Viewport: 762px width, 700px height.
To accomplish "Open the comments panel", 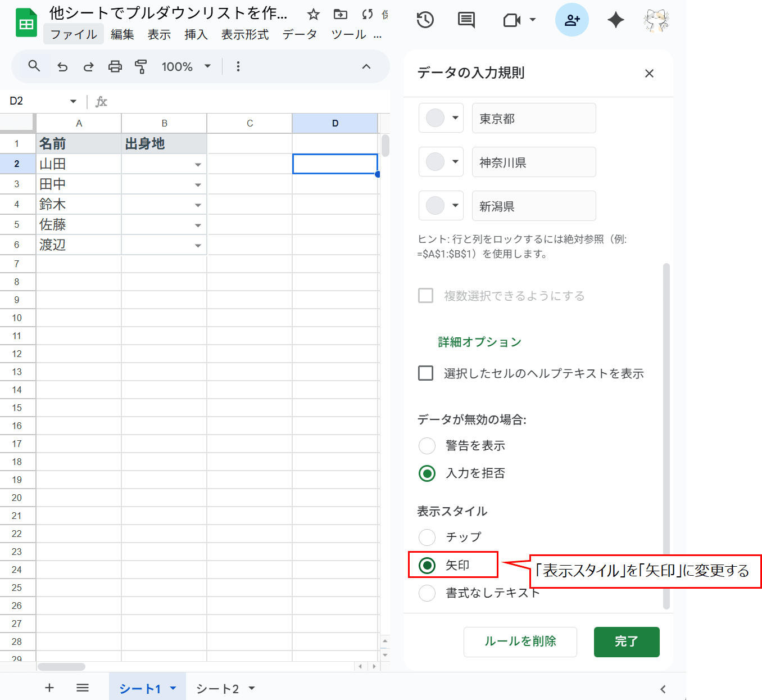I will pyautogui.click(x=466, y=20).
